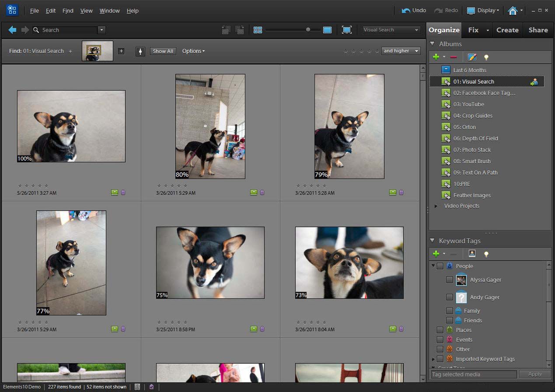The height and width of the screenshot is (392, 555).
Task: Tick the Friends tag checkbox
Action: coord(450,320)
